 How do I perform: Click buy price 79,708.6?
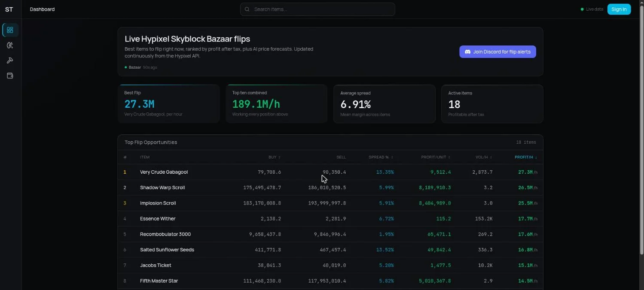pyautogui.click(x=269, y=172)
